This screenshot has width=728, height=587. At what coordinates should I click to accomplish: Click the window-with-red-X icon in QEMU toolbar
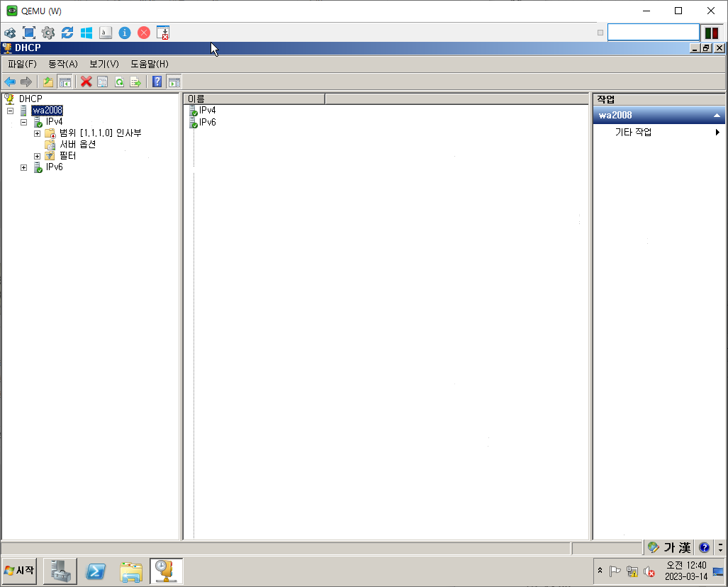tap(163, 33)
